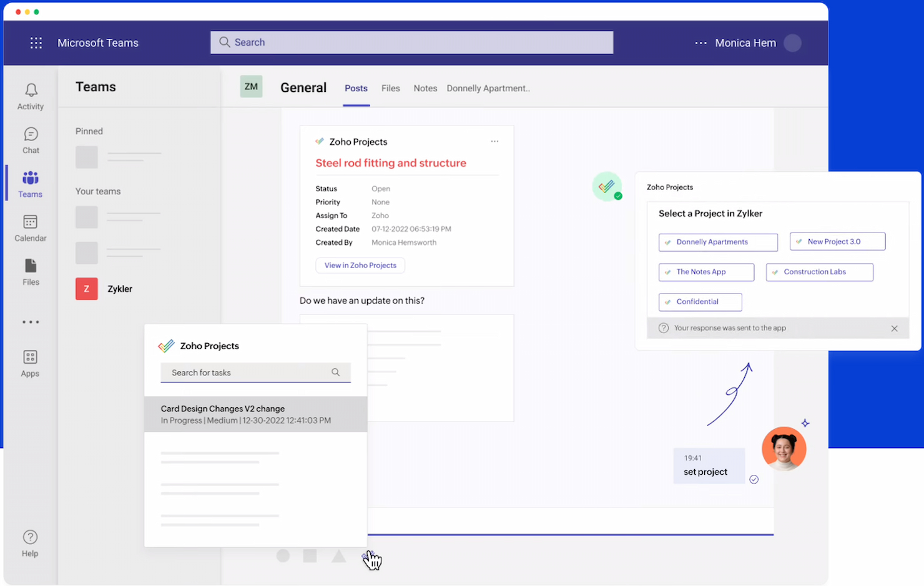Image resolution: width=924 pixels, height=586 pixels.
Task: Open the Zykler team
Action: pos(120,289)
